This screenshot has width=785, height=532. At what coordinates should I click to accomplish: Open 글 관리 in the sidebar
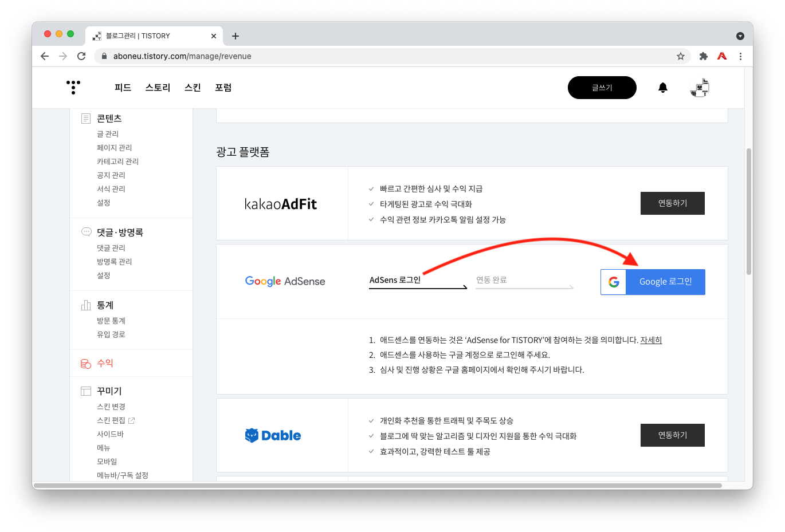108,134
